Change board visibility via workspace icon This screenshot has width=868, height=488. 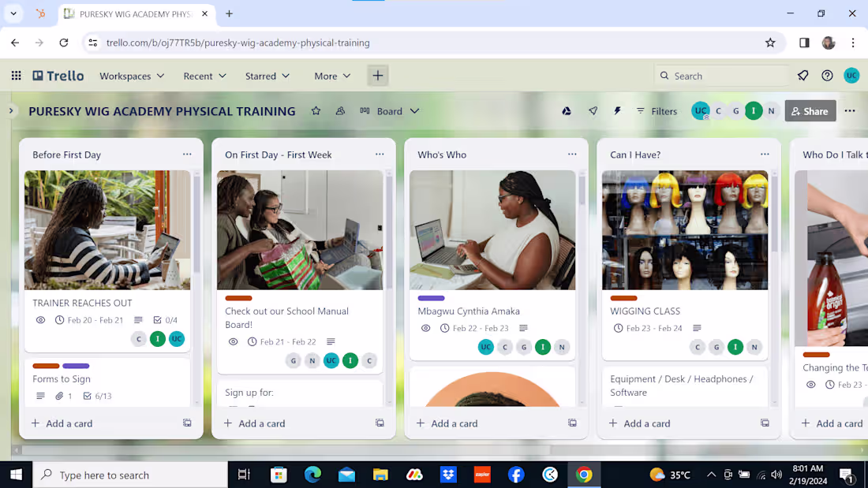tap(340, 111)
